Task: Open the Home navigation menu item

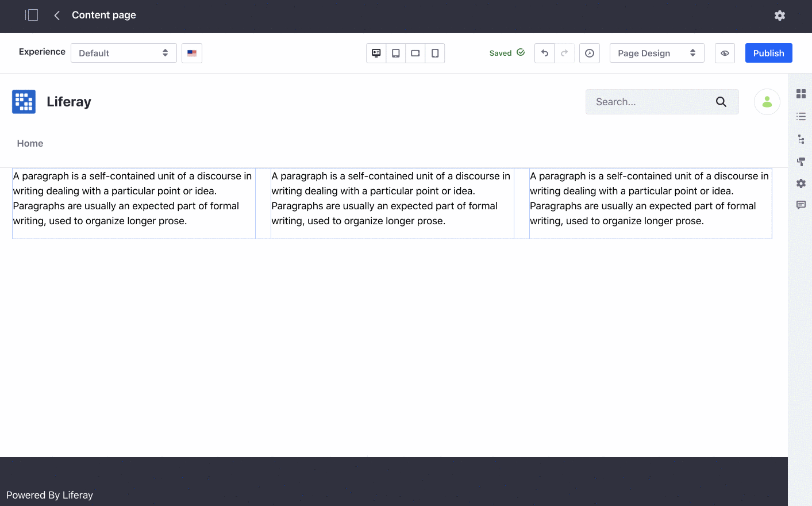Action: tap(30, 143)
